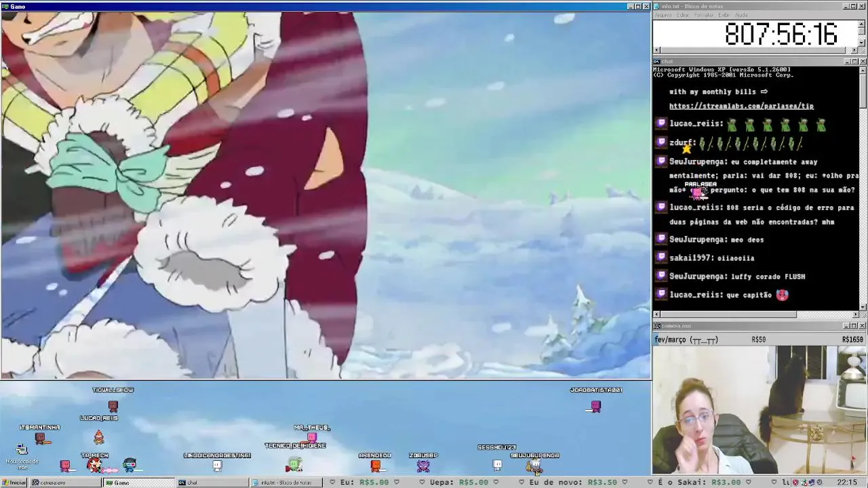Screen dimensions: 868x488
Task: Click chat window horizontal scrollbar right arrow
Action: point(855,314)
